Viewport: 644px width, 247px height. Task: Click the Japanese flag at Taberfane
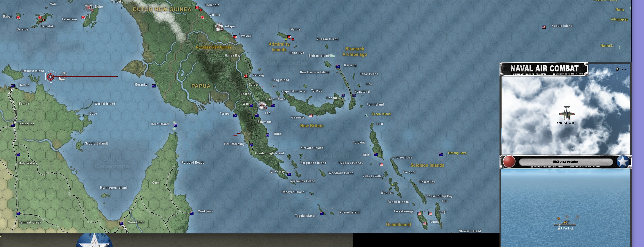click(x=83, y=17)
